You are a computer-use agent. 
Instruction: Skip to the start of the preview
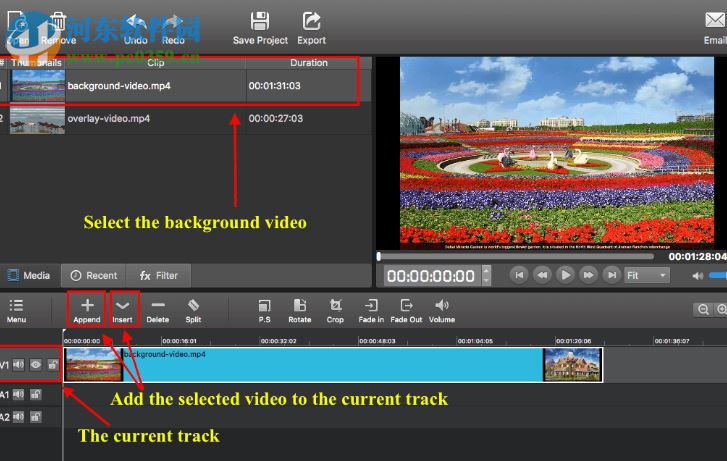pyautogui.click(x=519, y=275)
